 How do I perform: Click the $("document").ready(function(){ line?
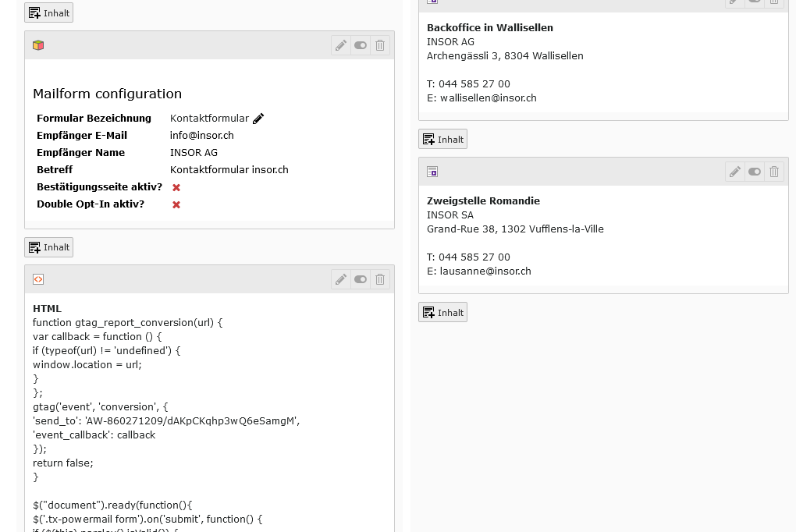112,505
